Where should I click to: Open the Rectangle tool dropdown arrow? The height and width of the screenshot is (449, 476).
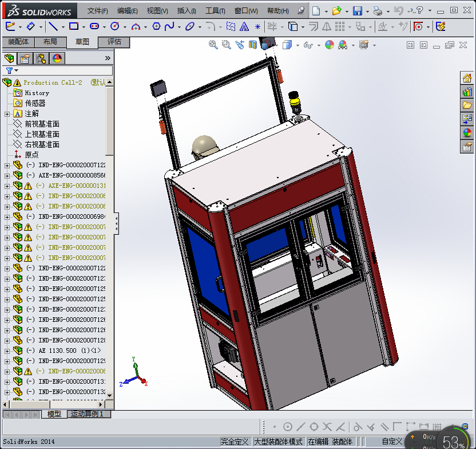pyautogui.click(x=84, y=27)
